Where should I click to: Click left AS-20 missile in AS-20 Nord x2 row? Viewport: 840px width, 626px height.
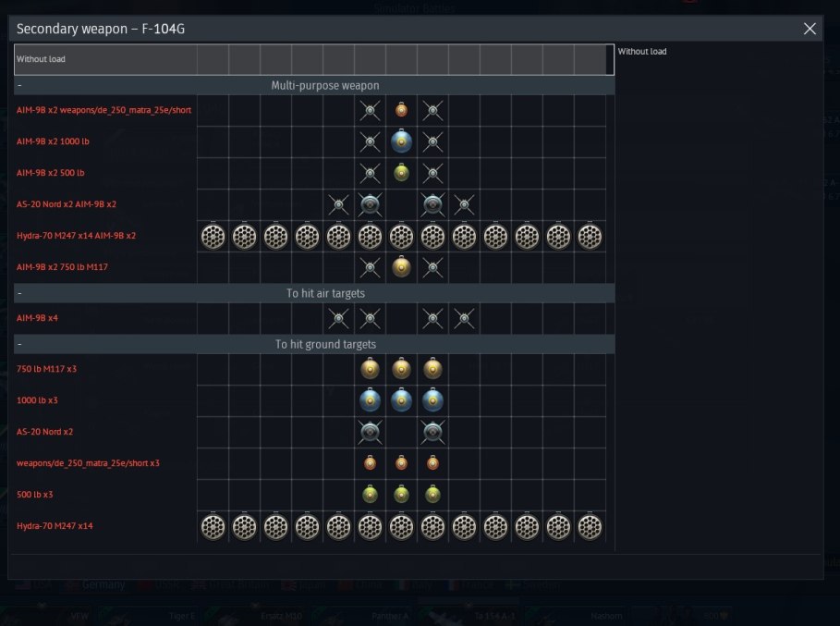(x=371, y=432)
